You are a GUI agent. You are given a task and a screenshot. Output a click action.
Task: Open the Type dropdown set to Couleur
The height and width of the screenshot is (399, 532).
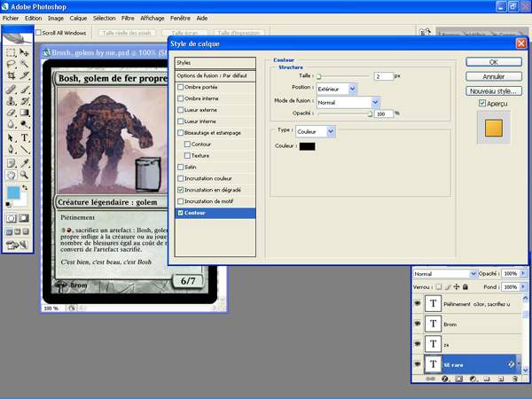(331, 131)
